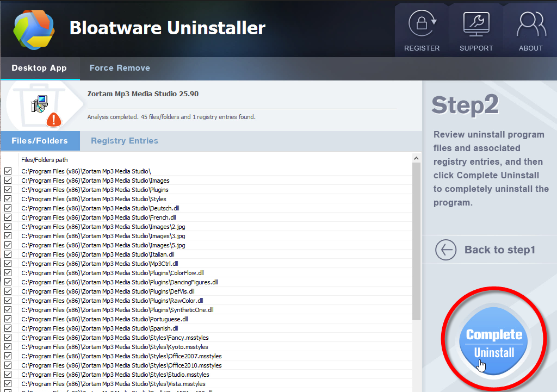Open the Register lock icon
Screen dimensions: 557x392
[x=422, y=23]
